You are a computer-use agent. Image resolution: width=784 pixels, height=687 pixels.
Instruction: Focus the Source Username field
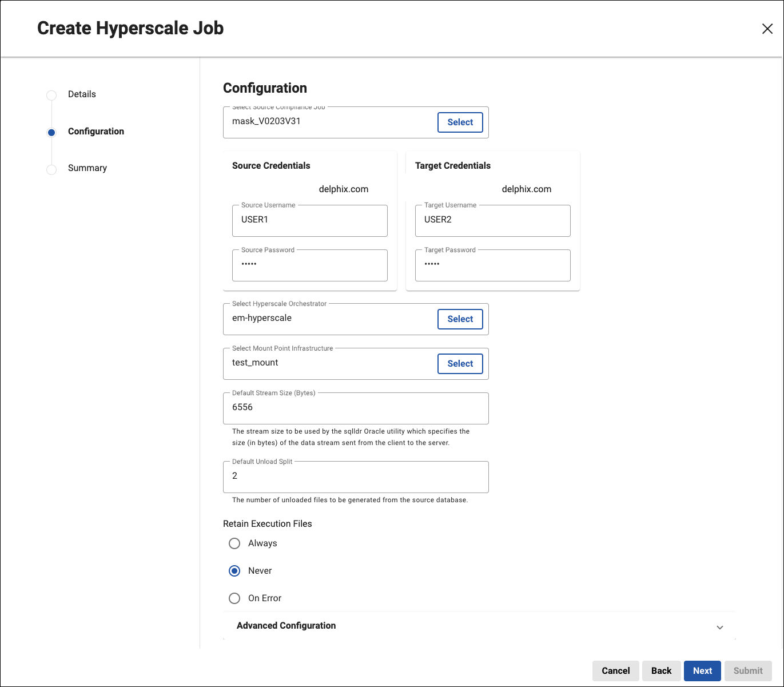309,220
